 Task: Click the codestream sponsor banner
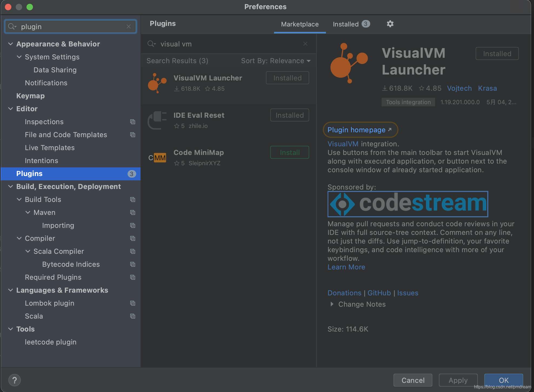point(408,204)
